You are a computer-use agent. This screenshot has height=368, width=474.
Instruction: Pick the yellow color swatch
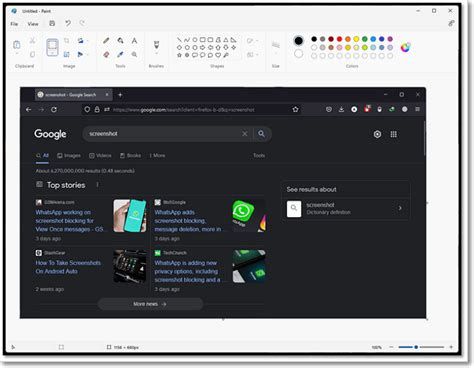[356, 39]
